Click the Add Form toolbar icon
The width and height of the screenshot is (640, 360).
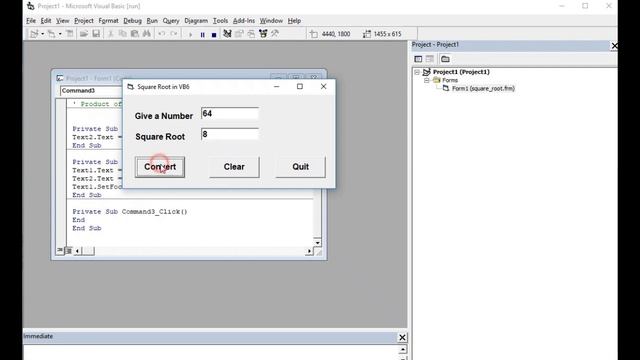tap(51, 34)
